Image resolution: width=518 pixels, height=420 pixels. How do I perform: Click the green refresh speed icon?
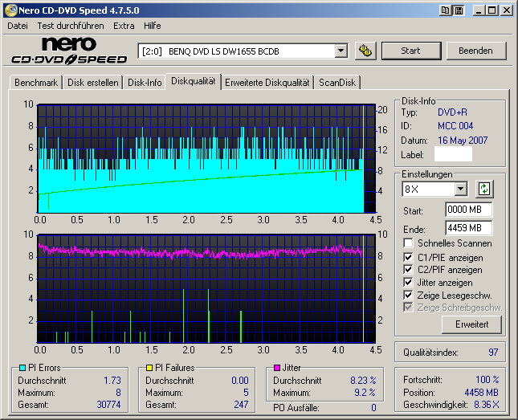coord(484,189)
